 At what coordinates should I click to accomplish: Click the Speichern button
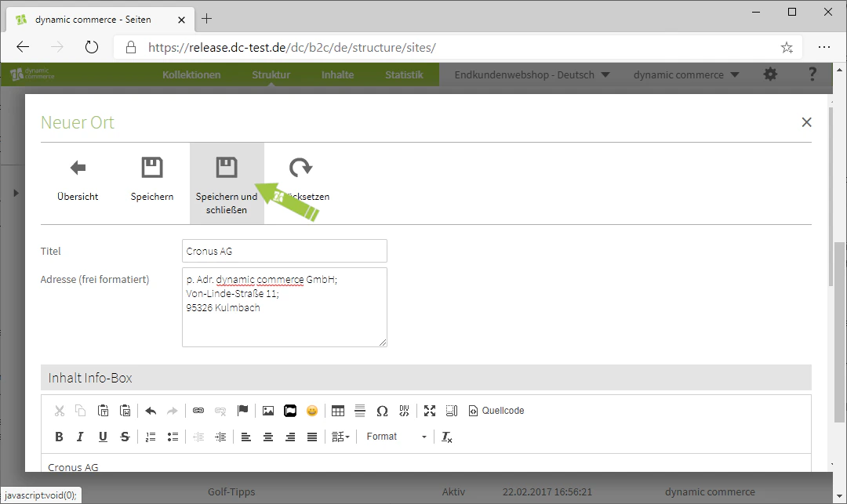pos(152,183)
